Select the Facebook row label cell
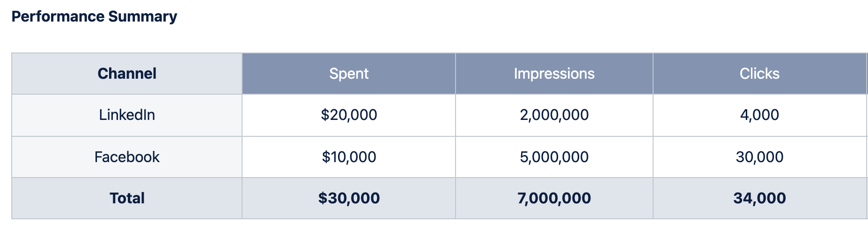Image resolution: width=868 pixels, height=238 pixels. [127, 157]
